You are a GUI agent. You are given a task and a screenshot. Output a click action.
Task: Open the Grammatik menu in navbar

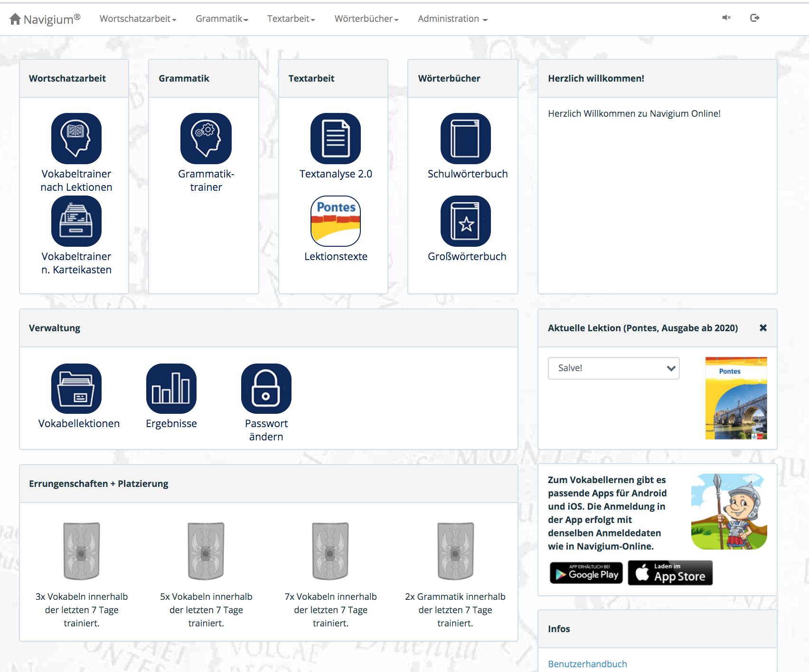(222, 19)
